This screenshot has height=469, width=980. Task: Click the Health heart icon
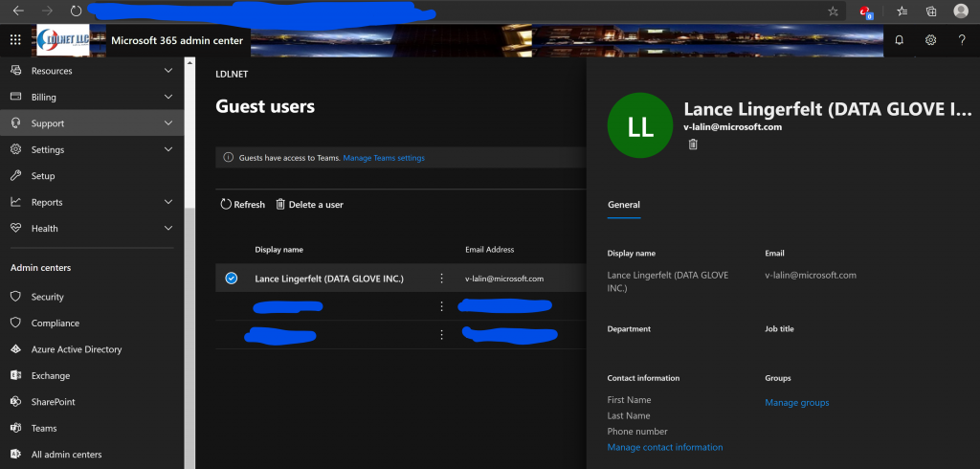click(16, 228)
